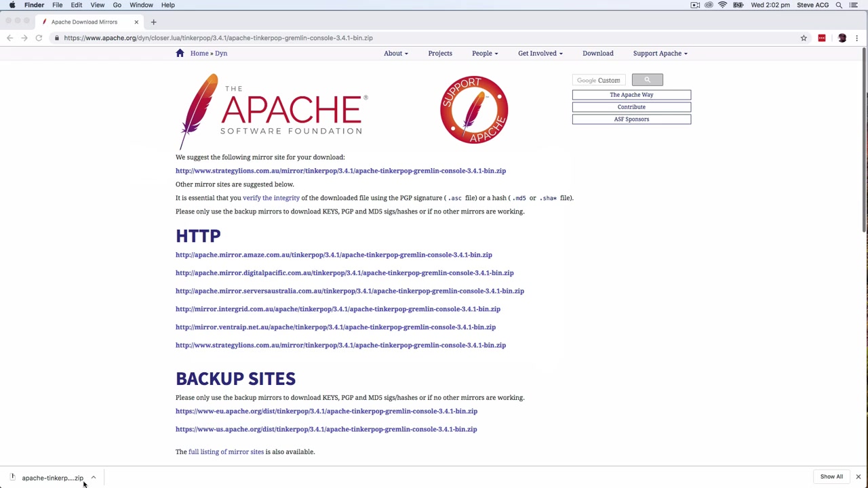Click the Support Apache round badge
This screenshot has width=868, height=488.
tap(474, 110)
